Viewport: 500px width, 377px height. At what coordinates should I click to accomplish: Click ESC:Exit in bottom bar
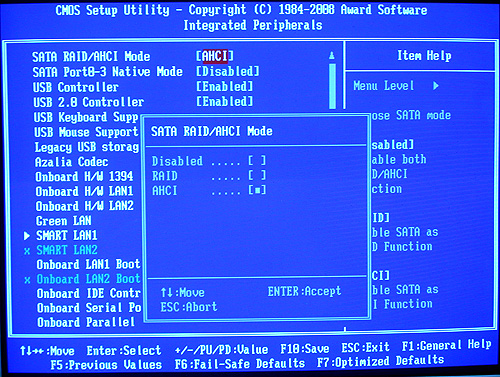[x=366, y=347]
